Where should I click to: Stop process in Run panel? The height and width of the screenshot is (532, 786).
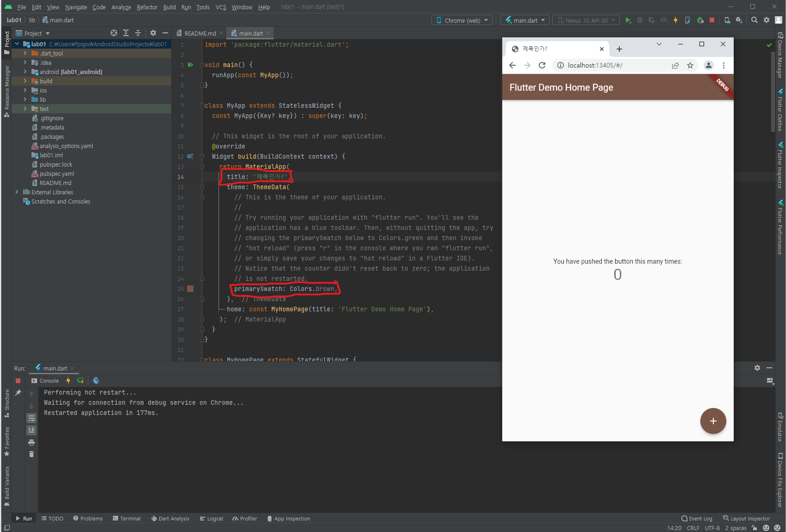[x=18, y=381]
